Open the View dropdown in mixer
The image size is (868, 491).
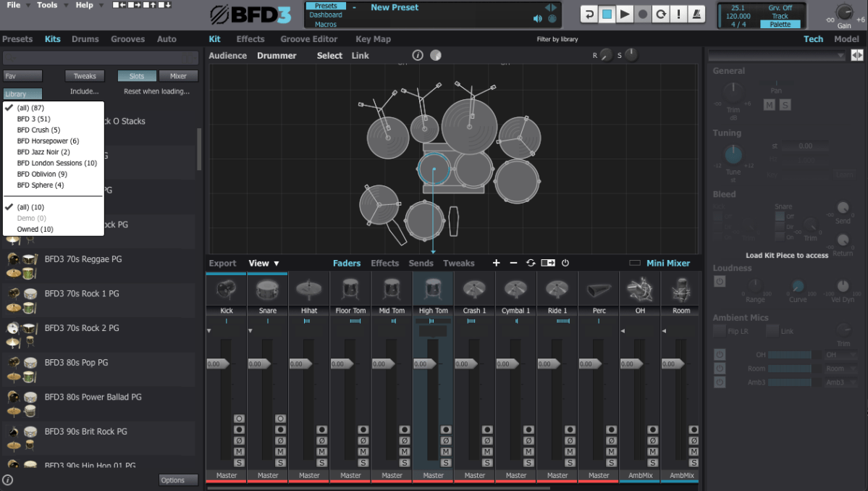tap(264, 264)
